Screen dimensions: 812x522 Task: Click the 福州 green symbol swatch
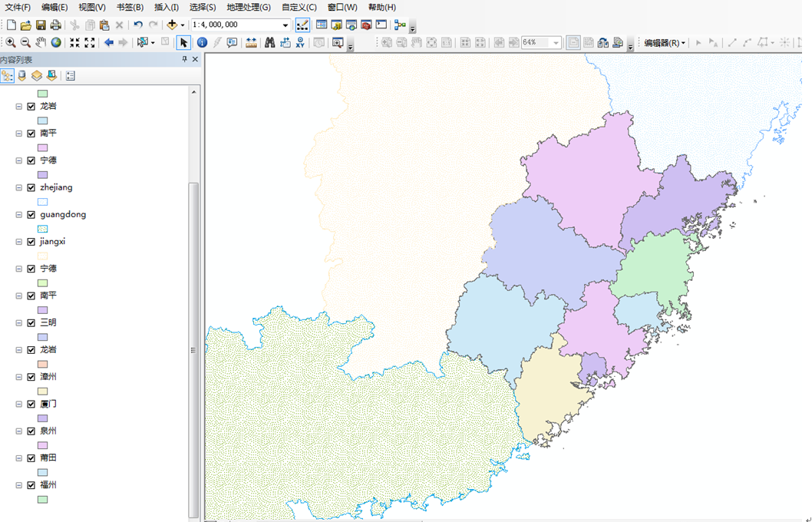[42, 500]
